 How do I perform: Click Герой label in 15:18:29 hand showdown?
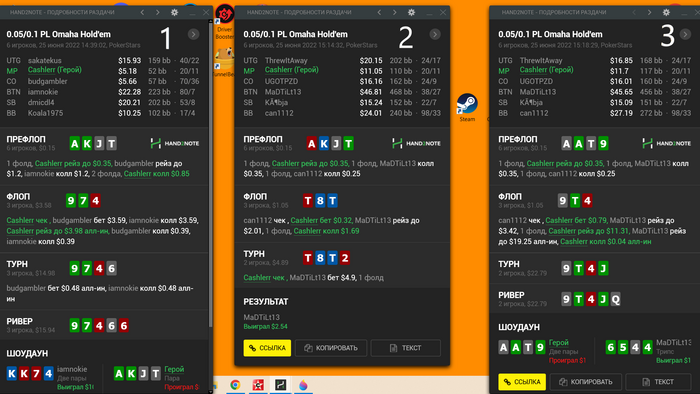pos(559,342)
